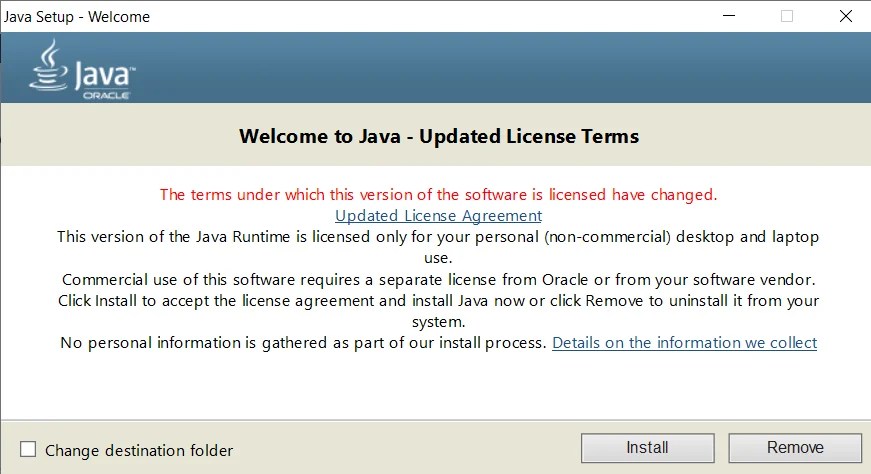Click the "Welcome to Java" heading

pyautogui.click(x=438, y=136)
